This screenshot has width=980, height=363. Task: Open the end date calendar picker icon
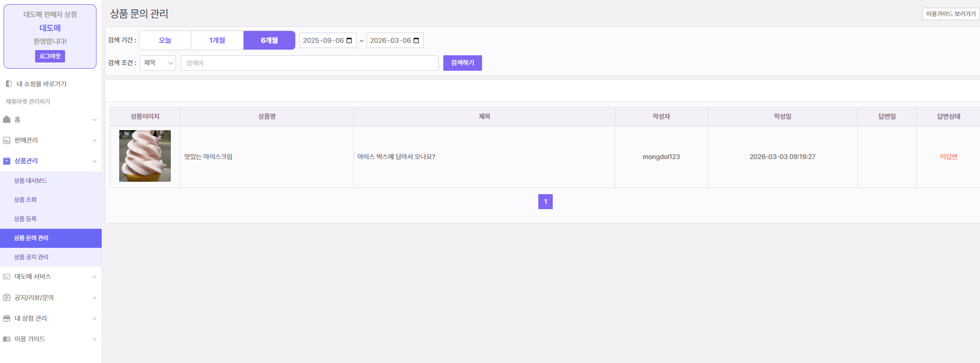pos(416,40)
